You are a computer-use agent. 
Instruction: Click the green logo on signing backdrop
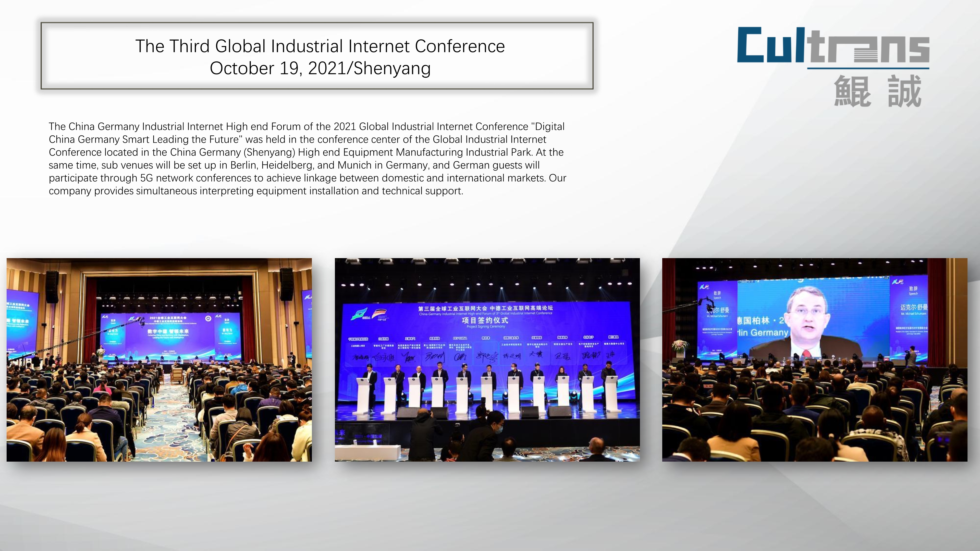coord(359,314)
